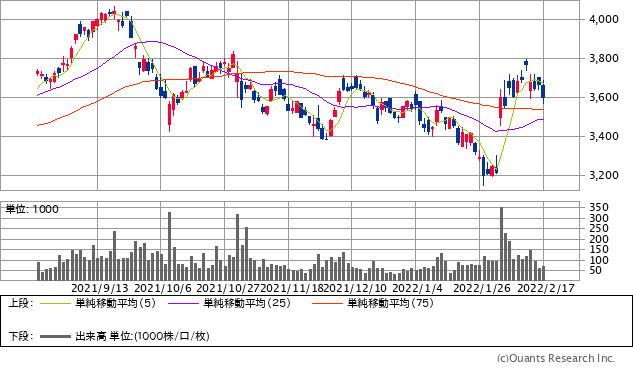Click the 単純移動平均(5) legend text
This screenshot has height=372, width=633.
[x=115, y=303]
